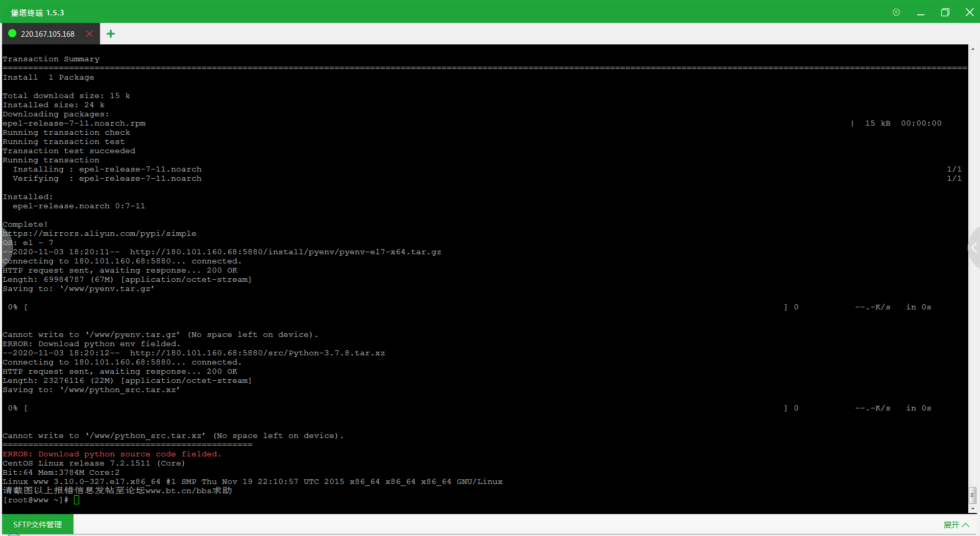Click 'Saving to: /www/python_src.tar.xz' line
This screenshot has width=980, height=536.
[91, 389]
